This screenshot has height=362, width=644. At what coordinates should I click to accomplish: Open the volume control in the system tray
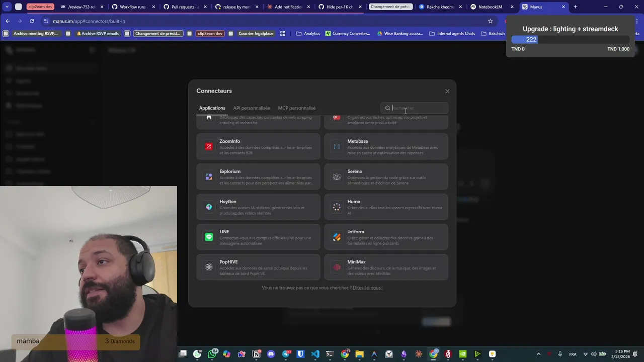pos(594,354)
